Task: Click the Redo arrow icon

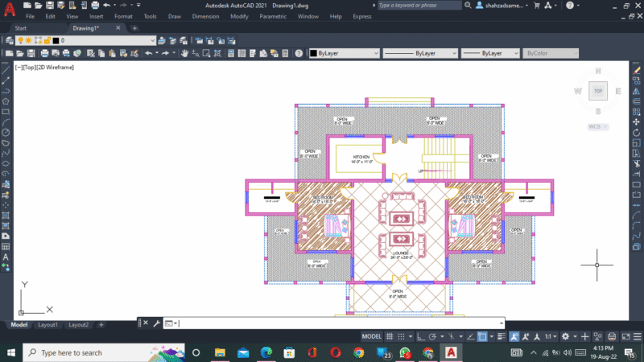Action: (165, 53)
